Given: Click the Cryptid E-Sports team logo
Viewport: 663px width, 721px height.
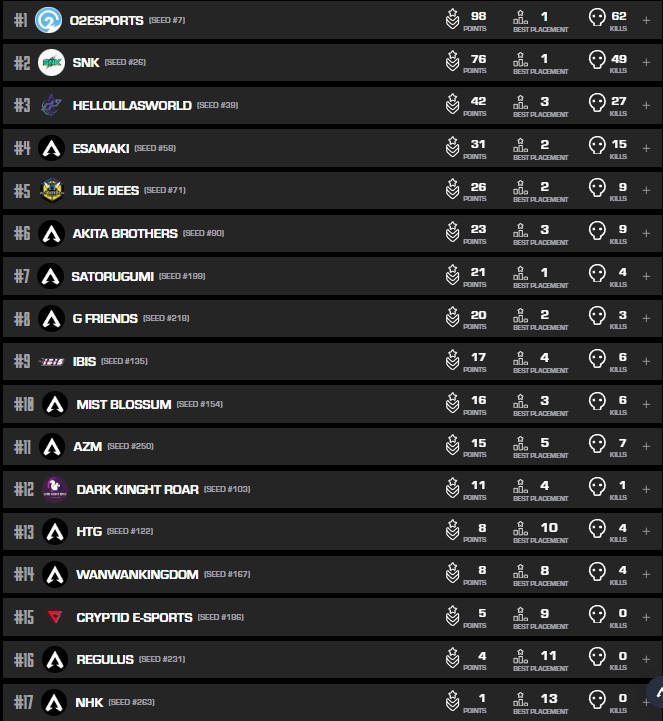Looking at the screenshot, I should pos(54,617).
